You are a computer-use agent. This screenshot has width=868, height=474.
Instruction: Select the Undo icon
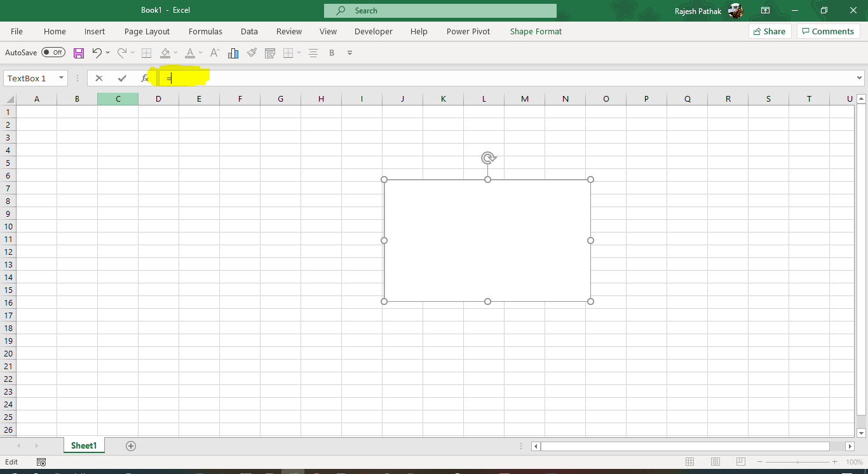pos(97,53)
